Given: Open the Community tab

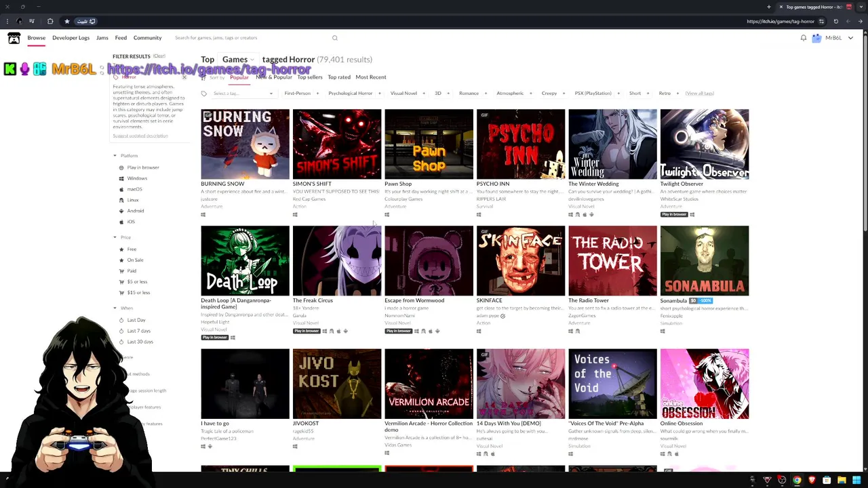Looking at the screenshot, I should pyautogui.click(x=147, y=38).
